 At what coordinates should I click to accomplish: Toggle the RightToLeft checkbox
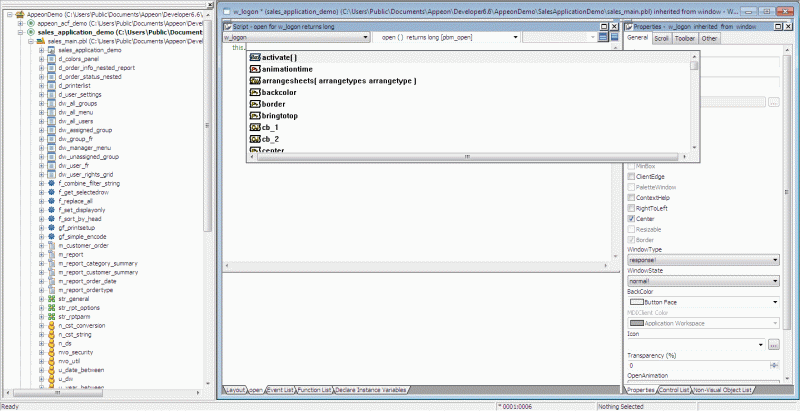[631, 208]
